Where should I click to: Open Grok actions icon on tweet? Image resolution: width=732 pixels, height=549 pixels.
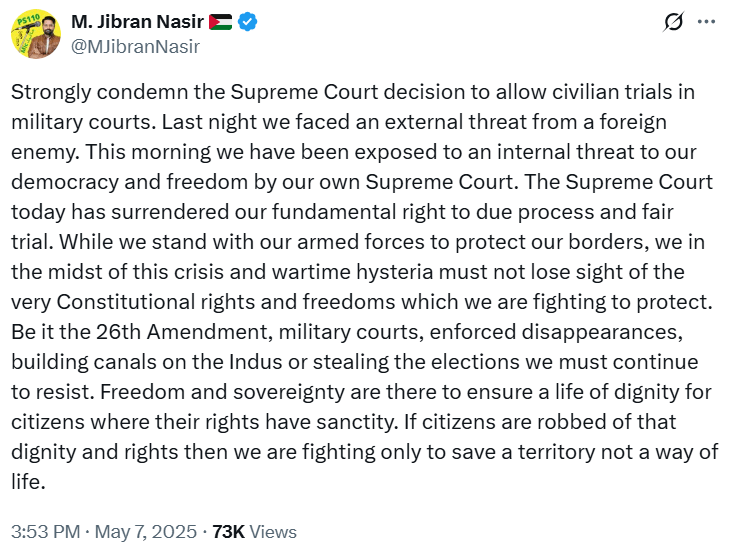click(x=673, y=23)
